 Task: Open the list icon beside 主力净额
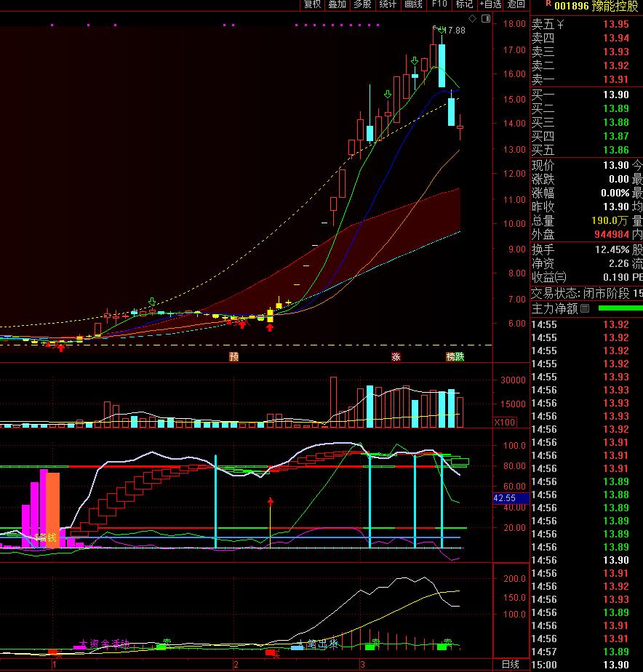click(585, 308)
